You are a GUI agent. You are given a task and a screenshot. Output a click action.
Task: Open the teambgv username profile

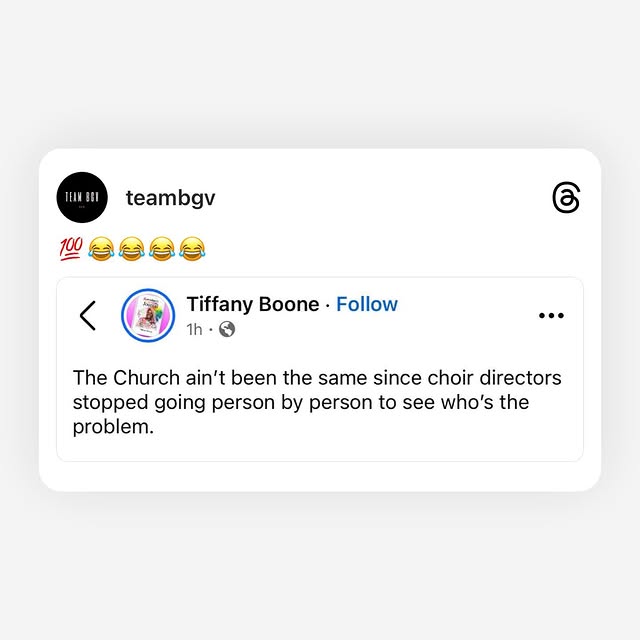click(171, 198)
